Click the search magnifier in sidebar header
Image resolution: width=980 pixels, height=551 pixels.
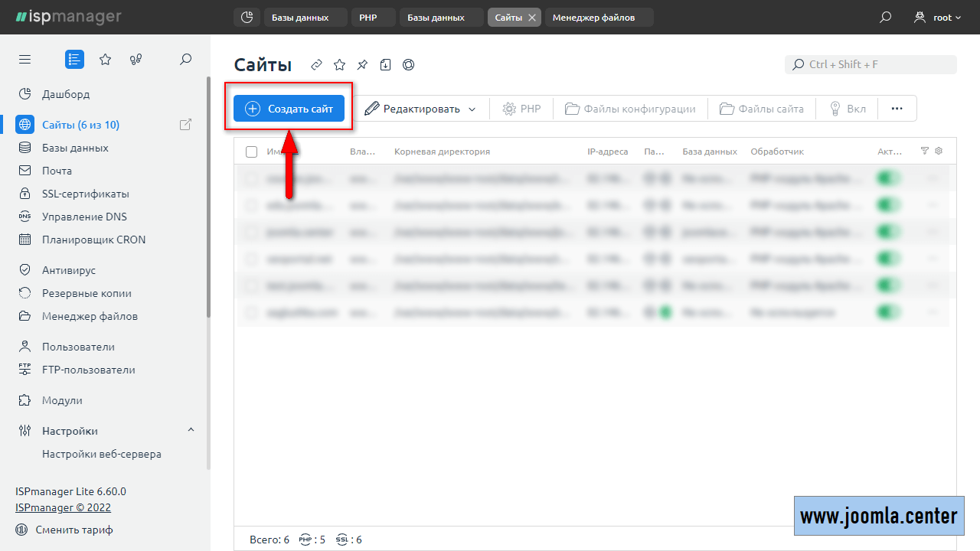coord(185,60)
